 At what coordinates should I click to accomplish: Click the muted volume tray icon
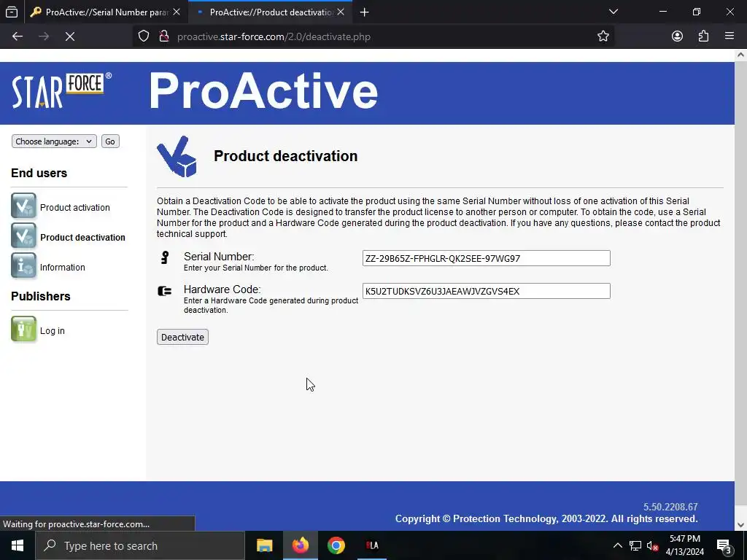[652, 545]
